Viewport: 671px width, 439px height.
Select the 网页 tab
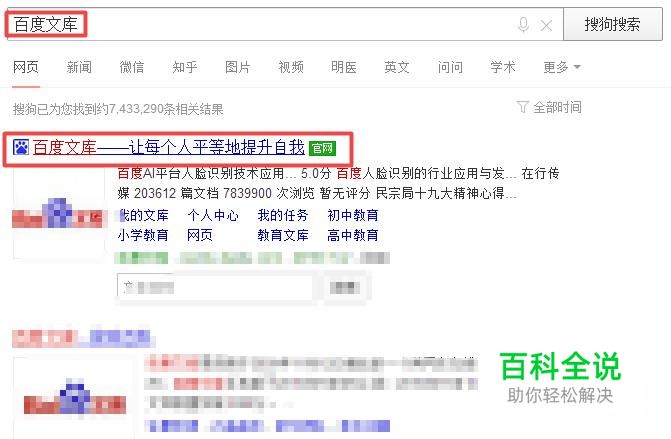coord(26,67)
